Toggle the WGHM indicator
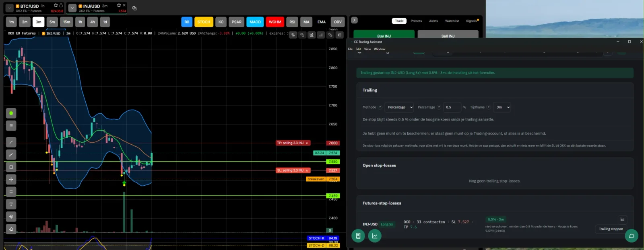This screenshot has width=644, height=250. point(275,22)
